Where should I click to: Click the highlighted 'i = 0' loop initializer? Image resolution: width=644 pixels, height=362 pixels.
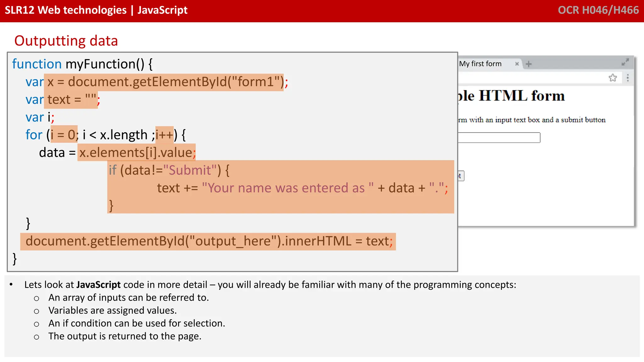point(64,135)
